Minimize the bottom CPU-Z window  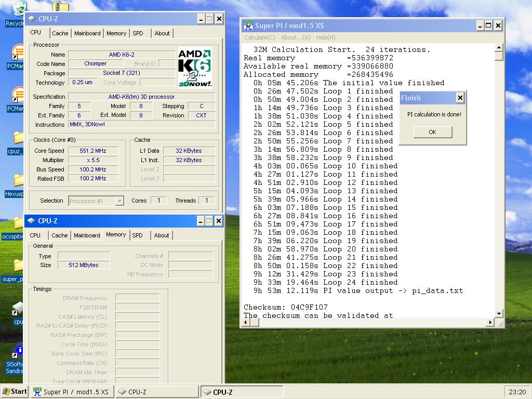201,221
